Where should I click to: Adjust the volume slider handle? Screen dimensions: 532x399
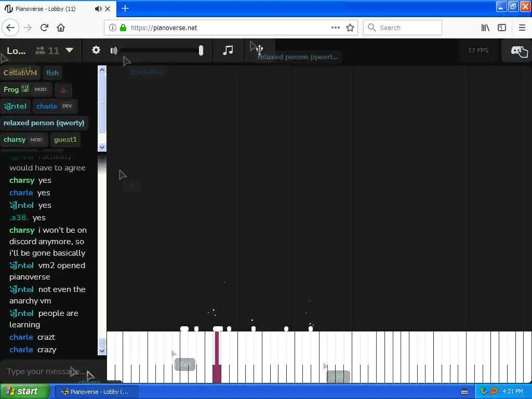(201, 50)
